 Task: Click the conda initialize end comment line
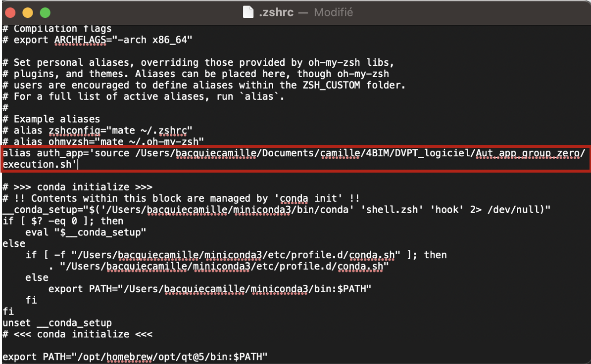pos(77,334)
